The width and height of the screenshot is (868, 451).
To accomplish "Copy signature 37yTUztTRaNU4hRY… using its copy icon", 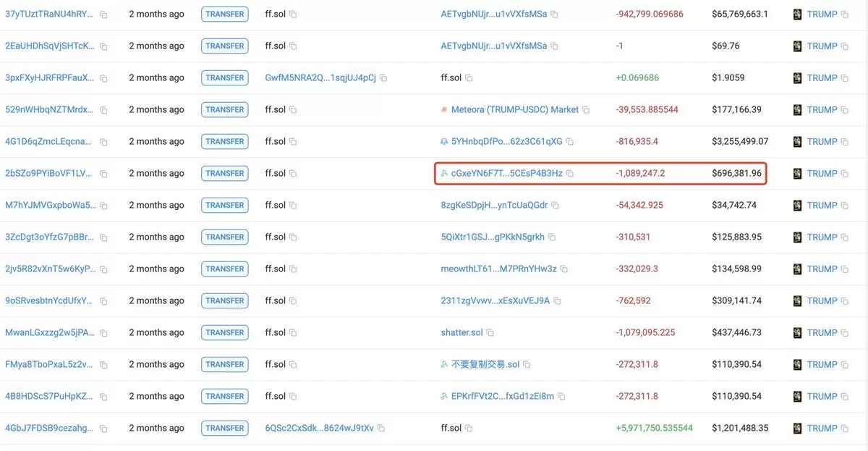I will [x=103, y=14].
